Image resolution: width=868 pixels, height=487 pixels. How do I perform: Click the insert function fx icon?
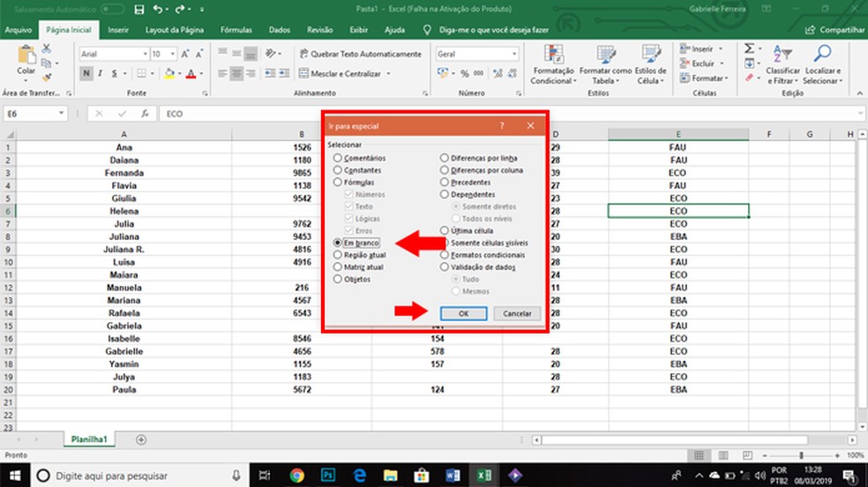pyautogui.click(x=145, y=114)
